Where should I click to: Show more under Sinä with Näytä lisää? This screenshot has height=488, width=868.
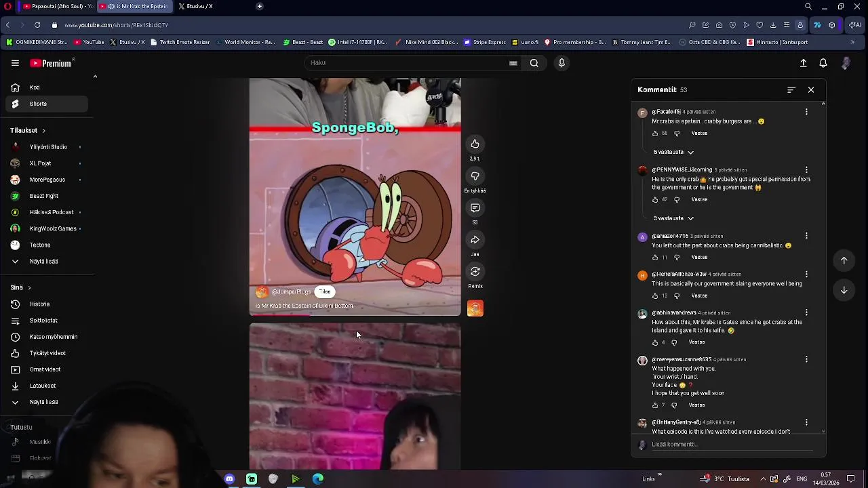click(43, 402)
